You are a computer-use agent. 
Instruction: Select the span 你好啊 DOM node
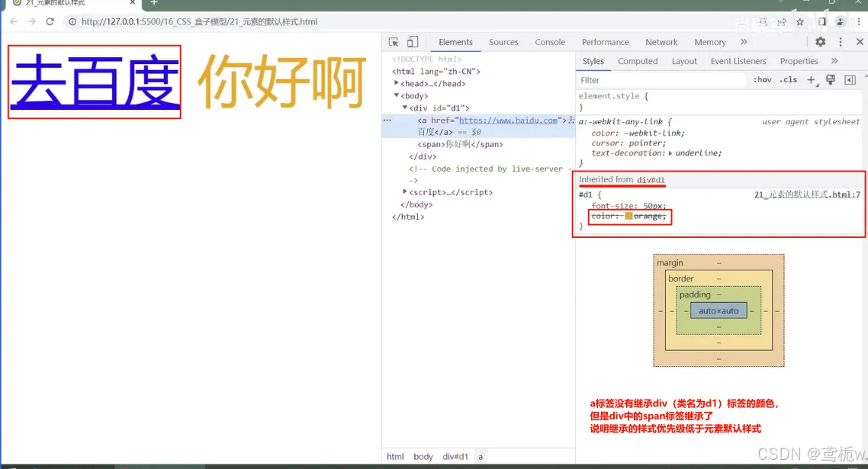[461, 145]
